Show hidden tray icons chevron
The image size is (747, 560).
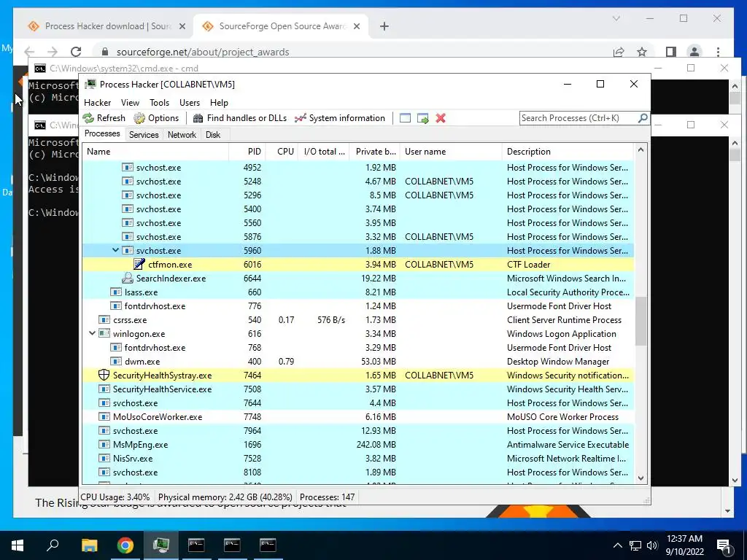click(617, 545)
